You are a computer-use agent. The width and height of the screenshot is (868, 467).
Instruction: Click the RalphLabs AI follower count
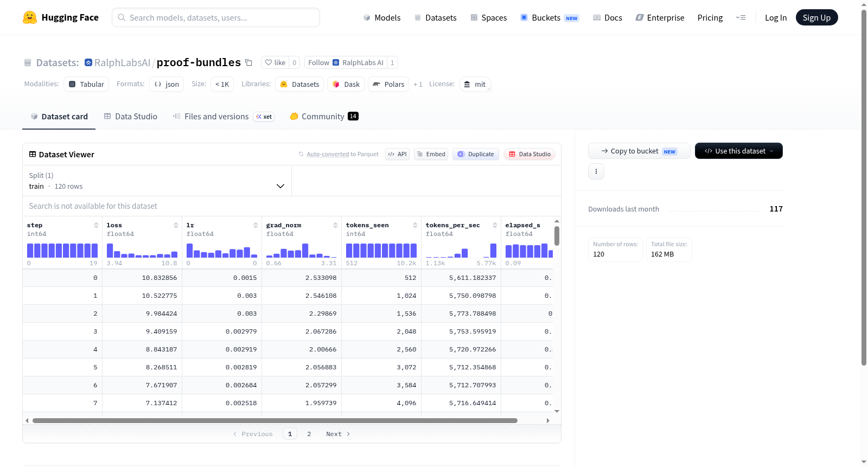[x=392, y=62]
